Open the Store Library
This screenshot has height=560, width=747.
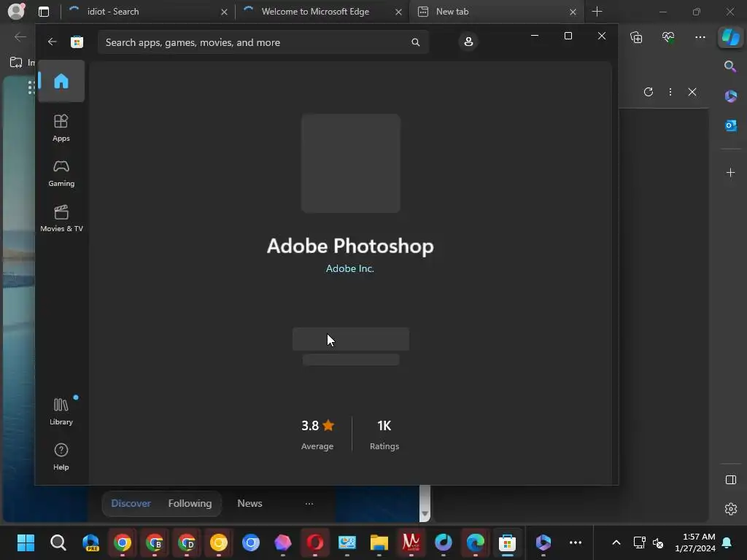(x=61, y=411)
